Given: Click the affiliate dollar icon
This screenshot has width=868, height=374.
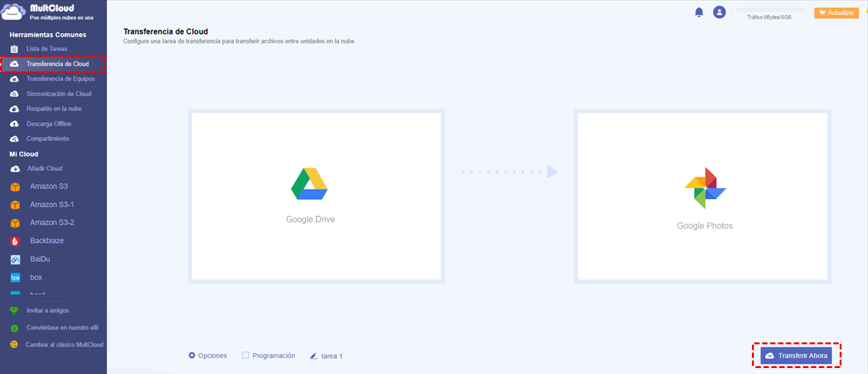Looking at the screenshot, I should point(14,328).
